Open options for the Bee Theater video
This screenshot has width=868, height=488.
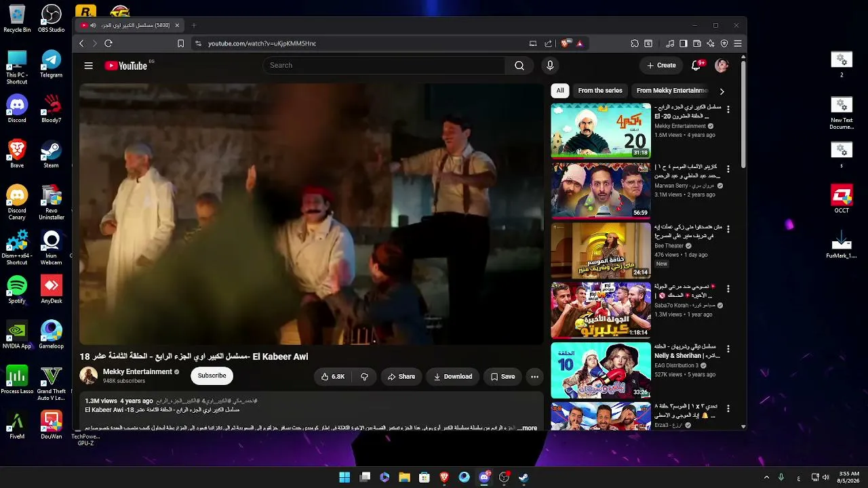point(728,228)
